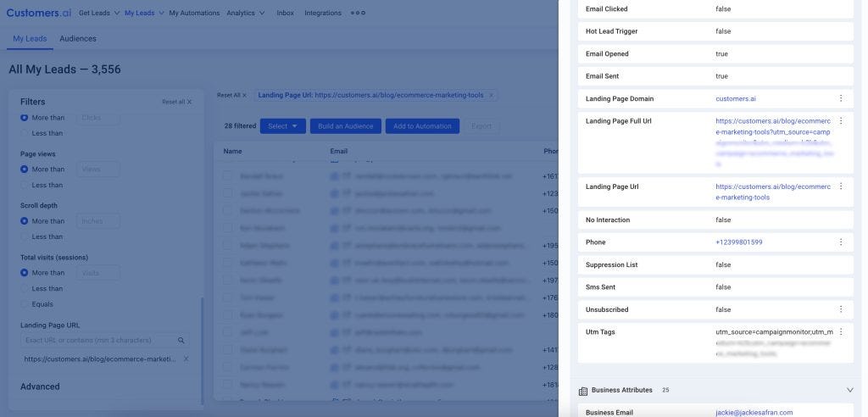
Task: Select Total visits Equals option
Action: (25, 304)
